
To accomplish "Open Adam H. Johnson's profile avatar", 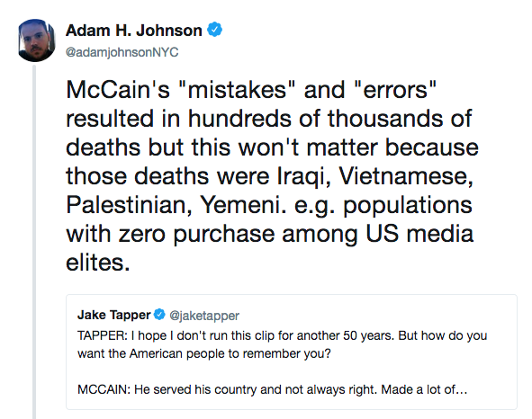I will click(x=36, y=40).
